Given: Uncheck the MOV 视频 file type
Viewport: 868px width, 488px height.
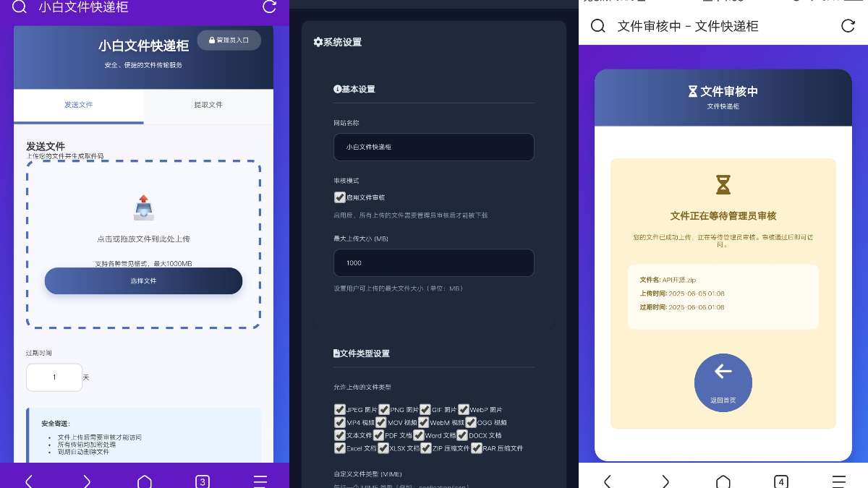Looking at the screenshot, I should pyautogui.click(x=380, y=422).
